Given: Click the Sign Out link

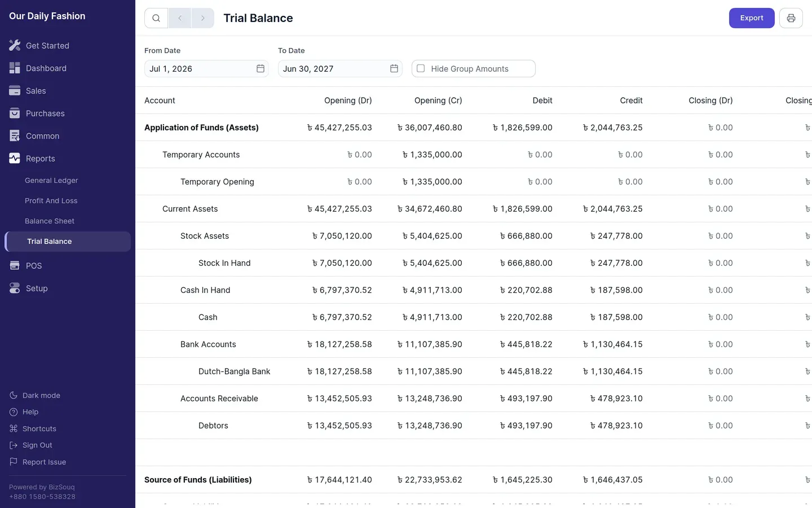Looking at the screenshot, I should click(37, 445).
